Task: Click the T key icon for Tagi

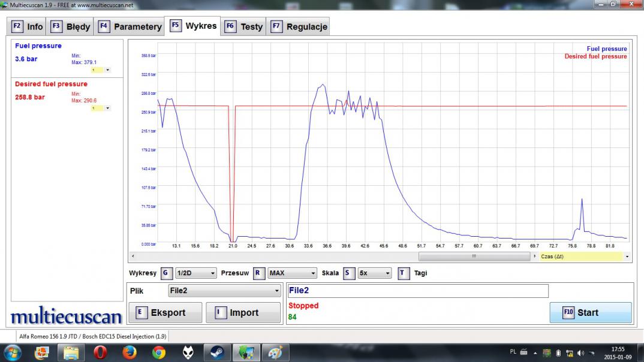Action: (x=404, y=273)
